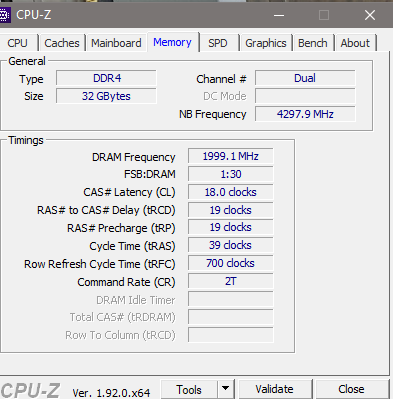Click the NB Frequency 4297.9 MHz value
The width and height of the screenshot is (393, 399).
click(x=305, y=114)
